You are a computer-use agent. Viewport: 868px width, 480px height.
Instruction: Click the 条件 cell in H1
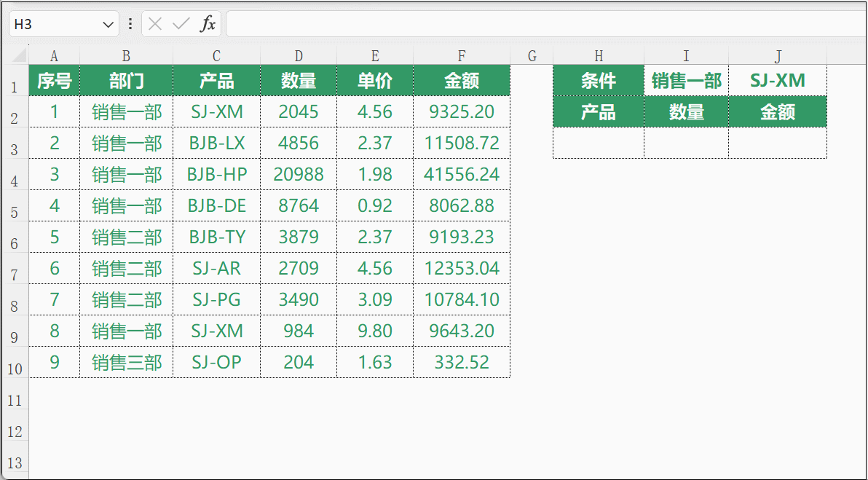point(599,81)
